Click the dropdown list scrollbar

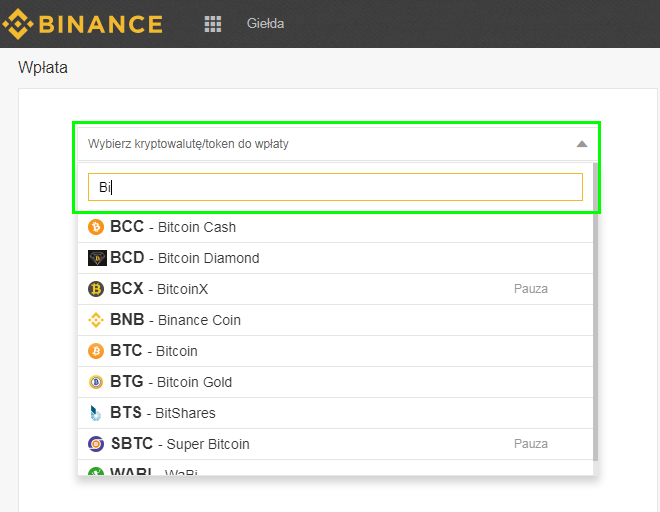[x=596, y=312]
